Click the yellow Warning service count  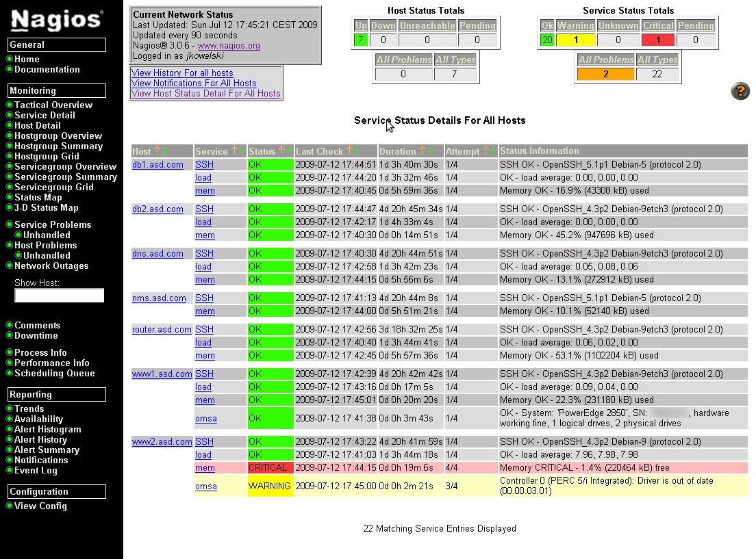click(x=576, y=40)
